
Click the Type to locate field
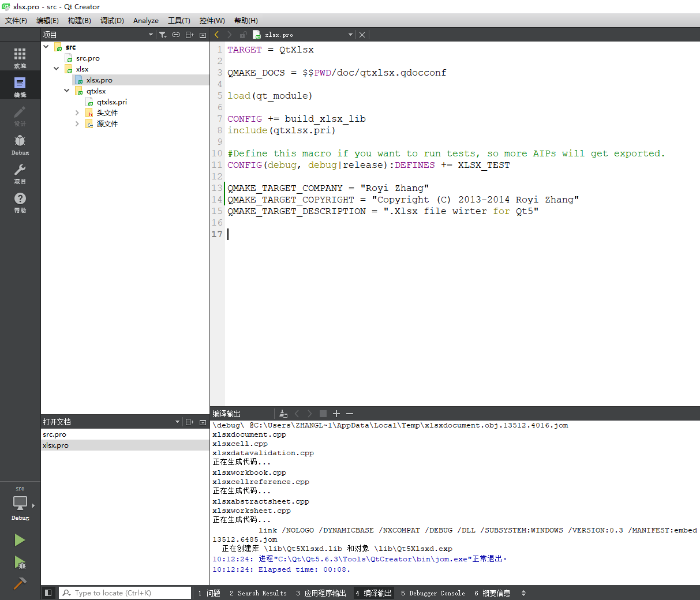pyautogui.click(x=125, y=592)
